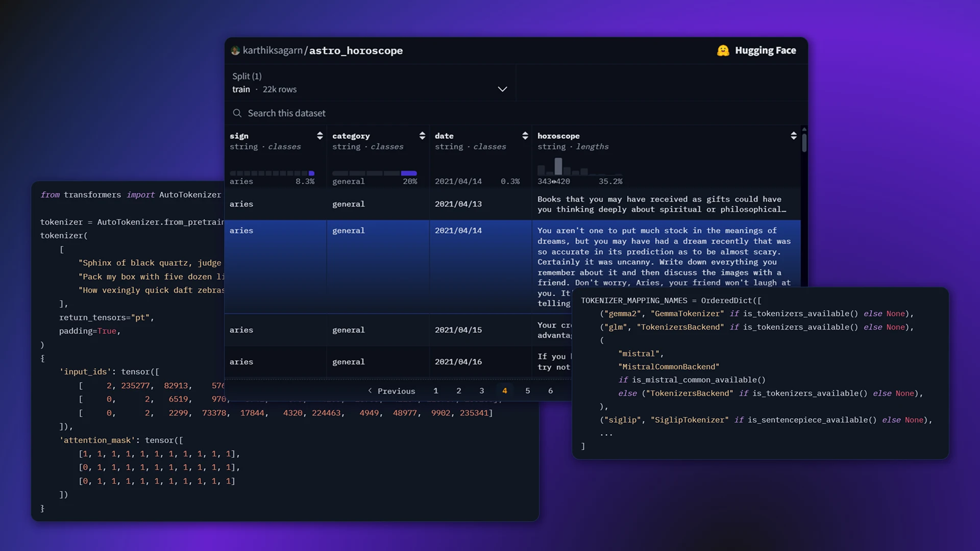Open the karthiksagarn profile link
This screenshot has width=980, height=551.
[x=273, y=51]
